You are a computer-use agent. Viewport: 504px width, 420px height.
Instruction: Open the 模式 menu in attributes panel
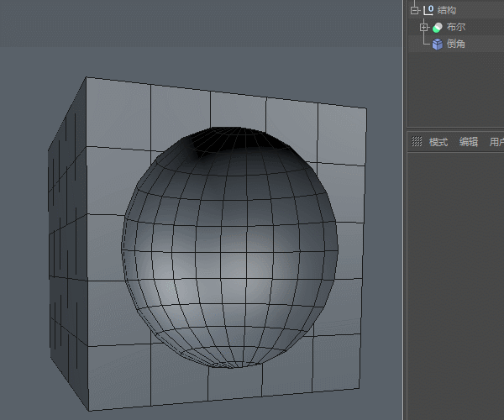point(438,142)
